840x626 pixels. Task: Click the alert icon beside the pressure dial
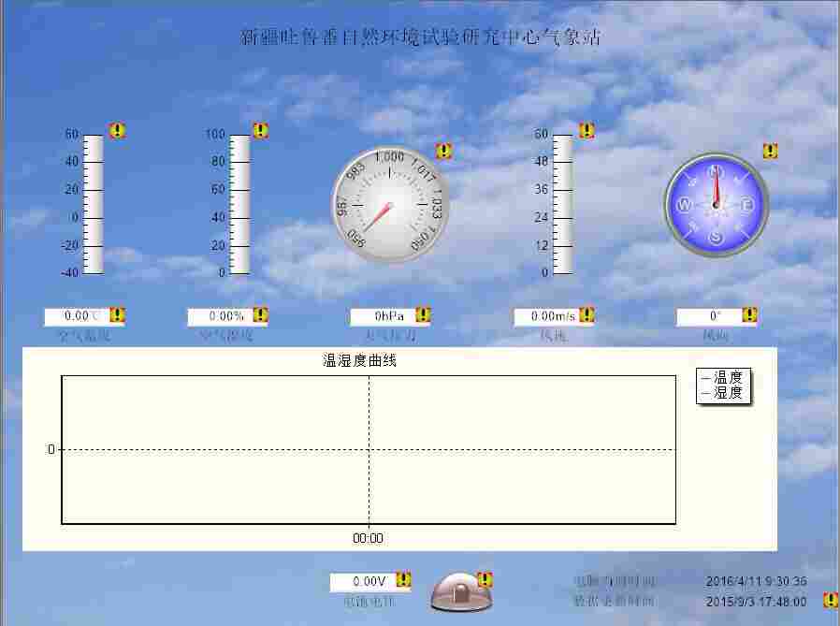(443, 151)
